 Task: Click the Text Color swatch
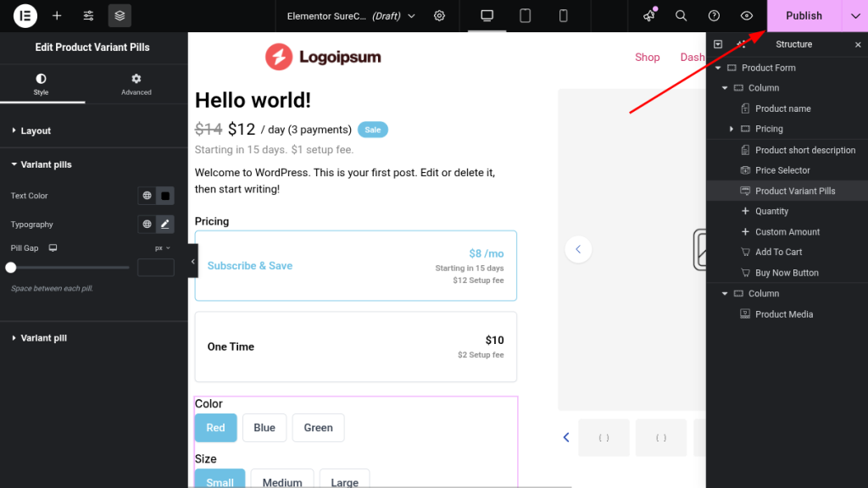pos(165,196)
